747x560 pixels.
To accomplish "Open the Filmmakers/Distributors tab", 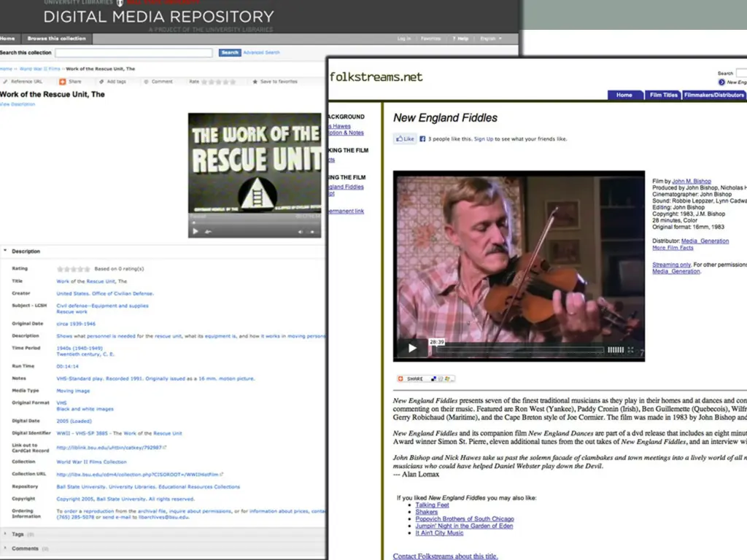I will click(713, 96).
